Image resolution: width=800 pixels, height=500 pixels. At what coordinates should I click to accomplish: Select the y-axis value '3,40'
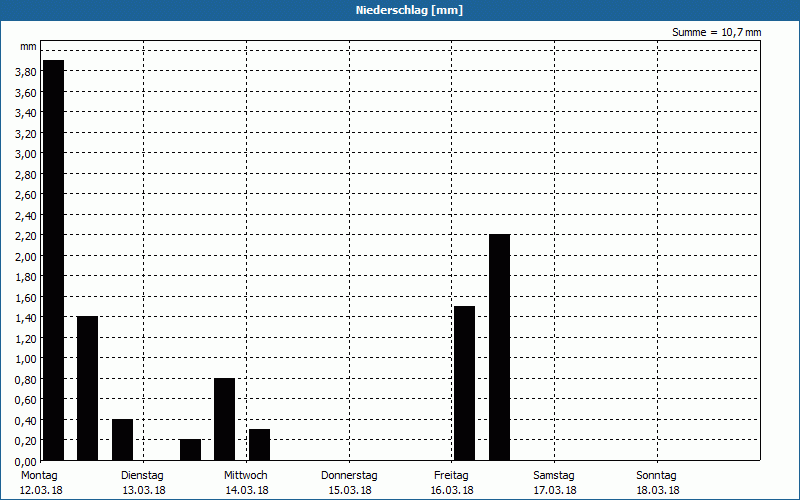pyautogui.click(x=26, y=113)
